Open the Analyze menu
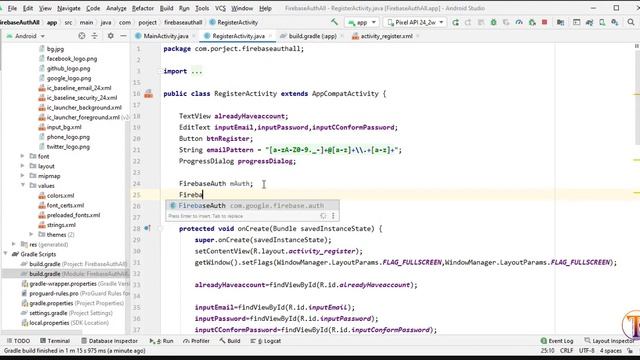640x360 pixels. tap(116, 8)
